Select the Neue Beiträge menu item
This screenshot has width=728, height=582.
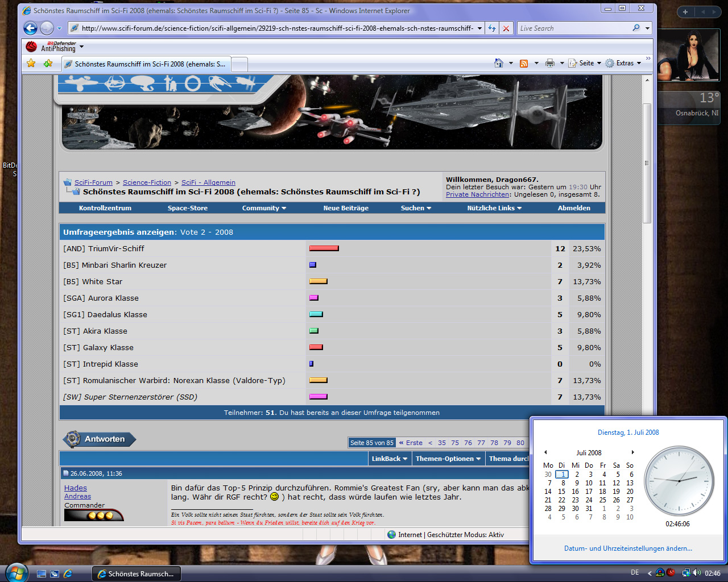(x=346, y=208)
